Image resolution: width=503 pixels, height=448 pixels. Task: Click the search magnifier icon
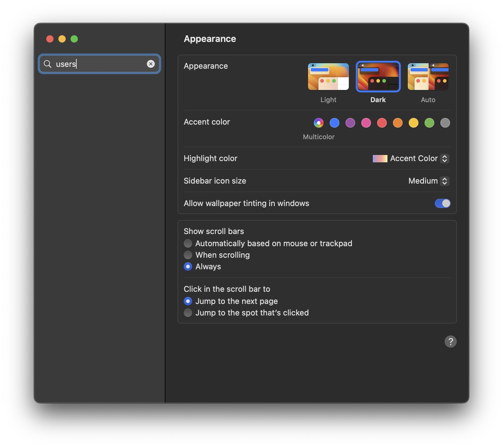click(x=48, y=64)
